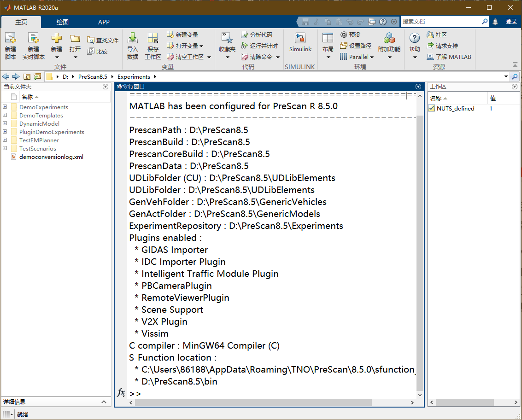This screenshot has width=522, height=420.
Task: Click the help icon in quick access toolbar
Action: click(x=383, y=22)
